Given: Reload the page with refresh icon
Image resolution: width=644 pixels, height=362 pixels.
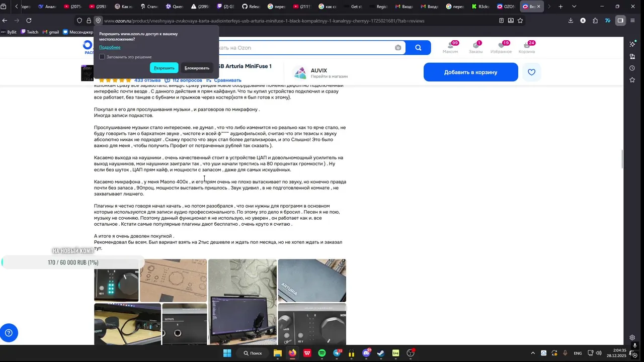Looking at the screenshot, I should (29, 21).
